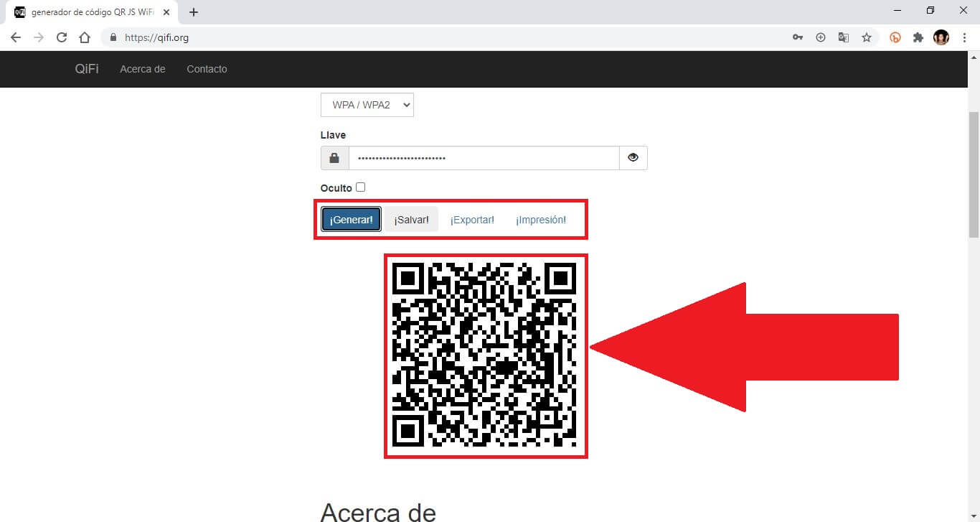This screenshot has height=522, width=980.
Task: Open Chrome's three-dot menu
Action: click(964, 37)
